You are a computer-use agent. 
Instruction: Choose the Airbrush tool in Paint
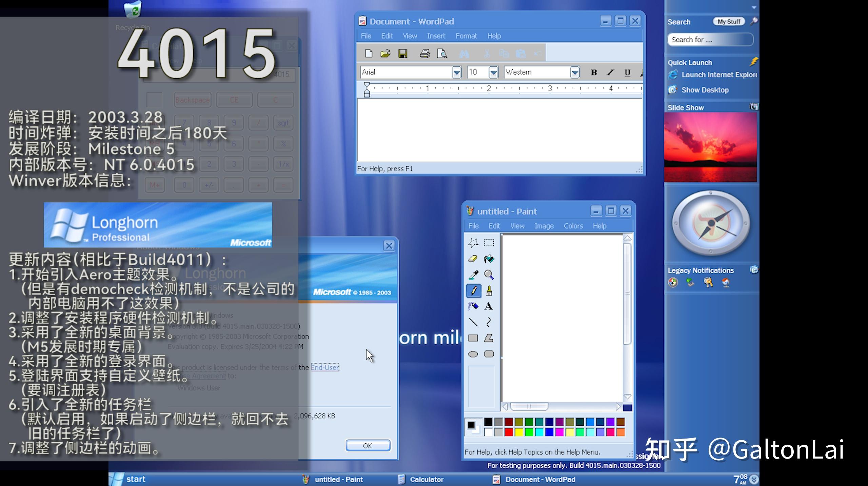point(473,306)
